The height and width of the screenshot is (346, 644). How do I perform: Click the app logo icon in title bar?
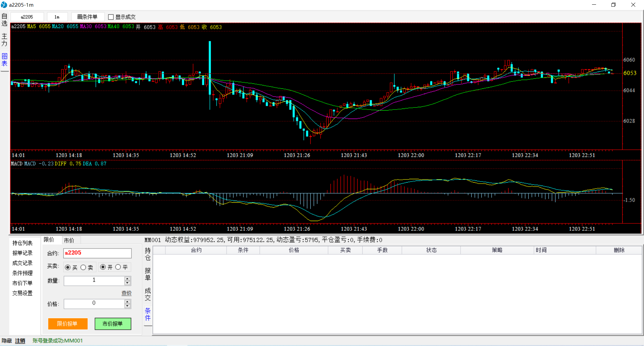click(x=4, y=5)
